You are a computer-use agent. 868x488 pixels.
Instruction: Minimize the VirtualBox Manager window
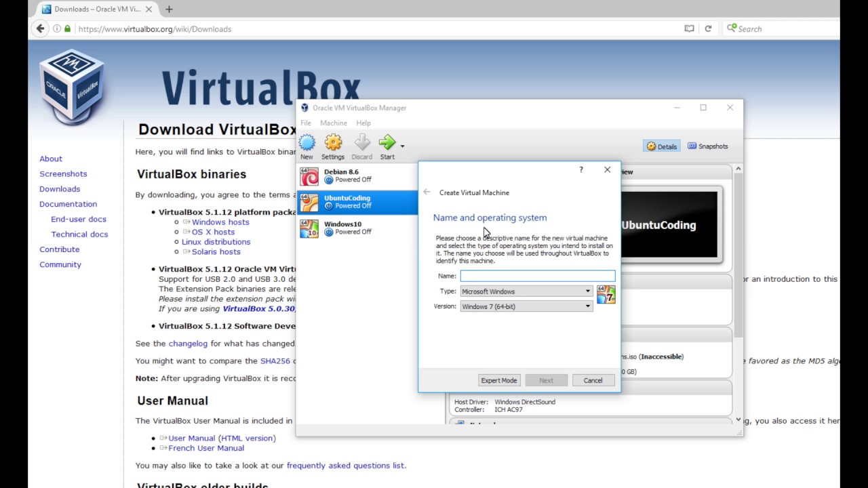point(677,108)
